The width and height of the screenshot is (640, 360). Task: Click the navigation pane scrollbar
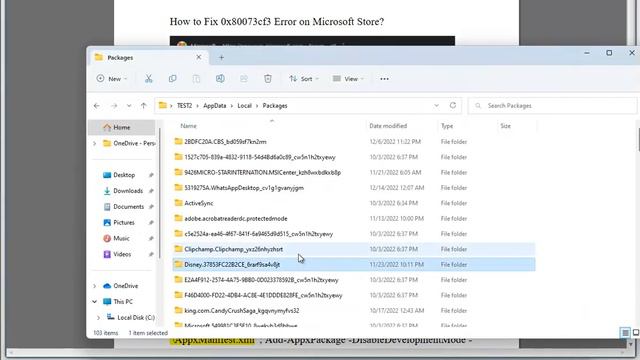[160, 193]
